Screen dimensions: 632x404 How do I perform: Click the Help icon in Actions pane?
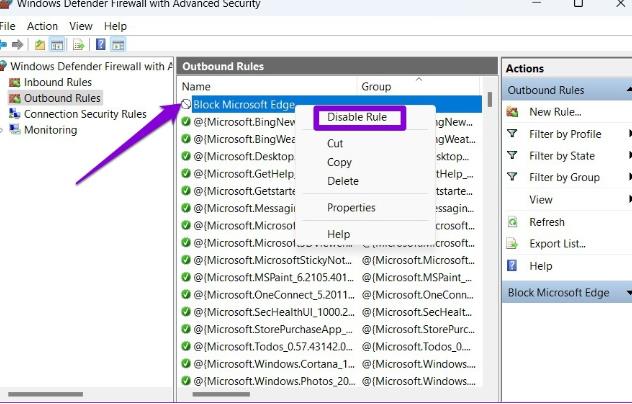pos(512,266)
